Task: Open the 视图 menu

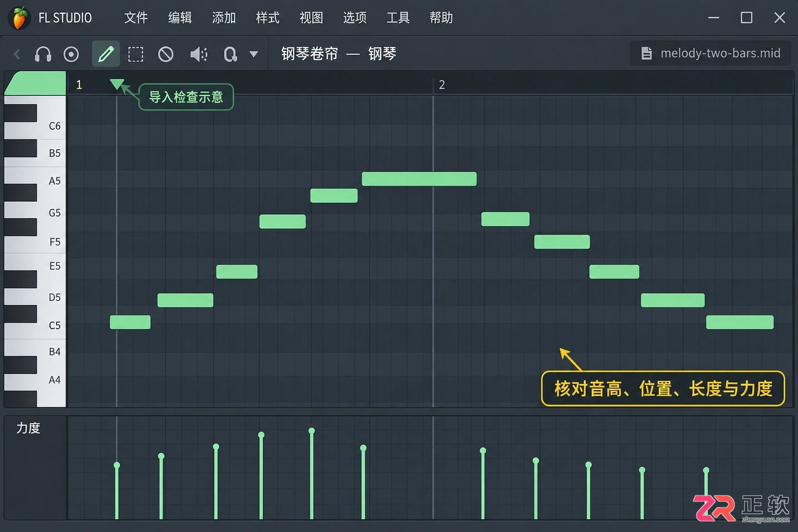Action: [x=311, y=18]
